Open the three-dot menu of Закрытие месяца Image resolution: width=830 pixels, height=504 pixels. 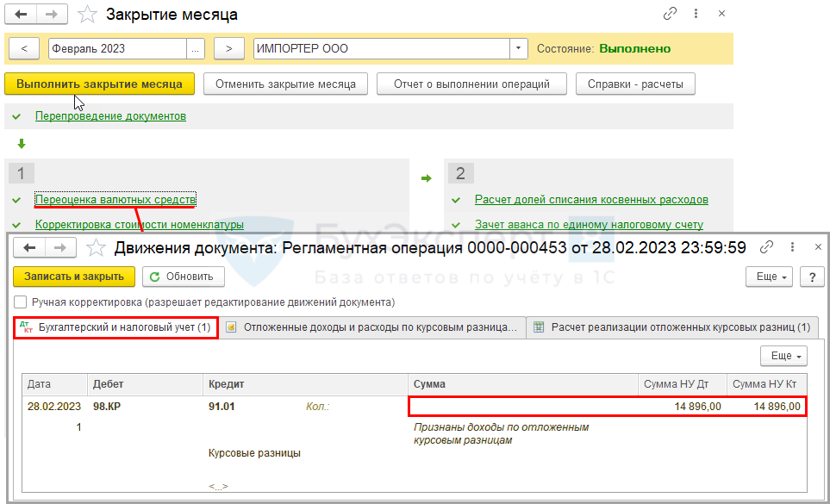click(696, 14)
